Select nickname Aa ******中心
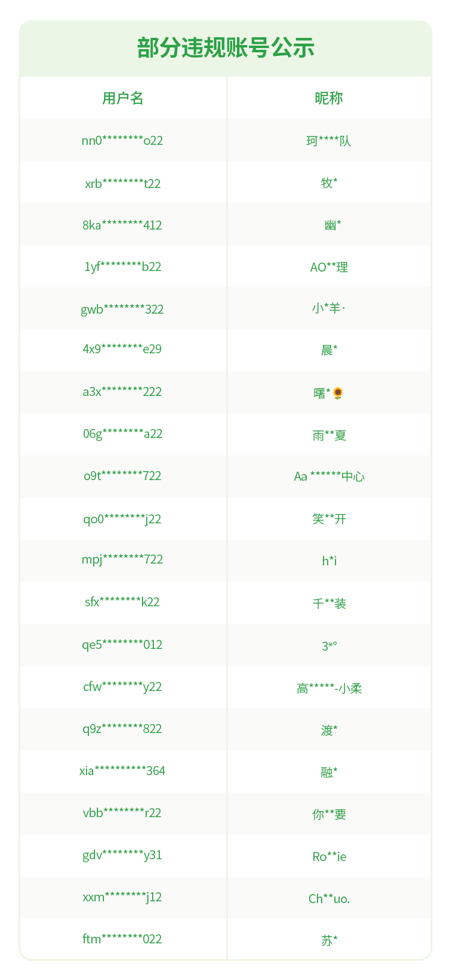 pos(329,476)
